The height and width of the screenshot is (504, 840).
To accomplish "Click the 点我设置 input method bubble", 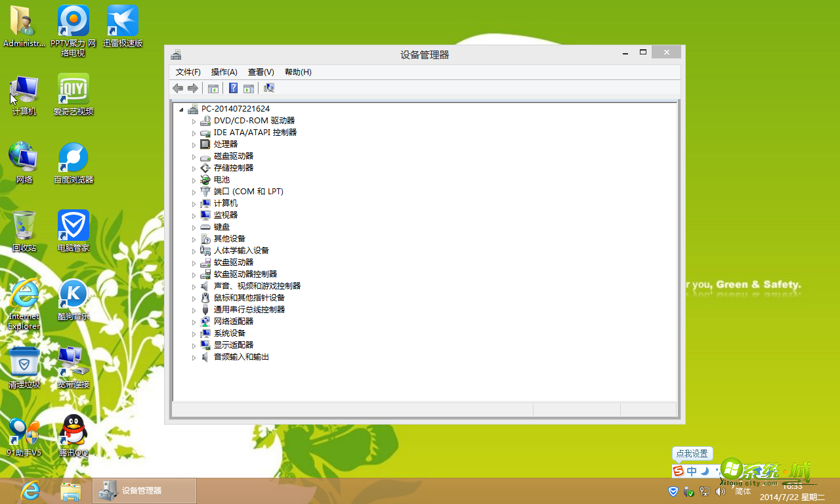I will tap(692, 453).
